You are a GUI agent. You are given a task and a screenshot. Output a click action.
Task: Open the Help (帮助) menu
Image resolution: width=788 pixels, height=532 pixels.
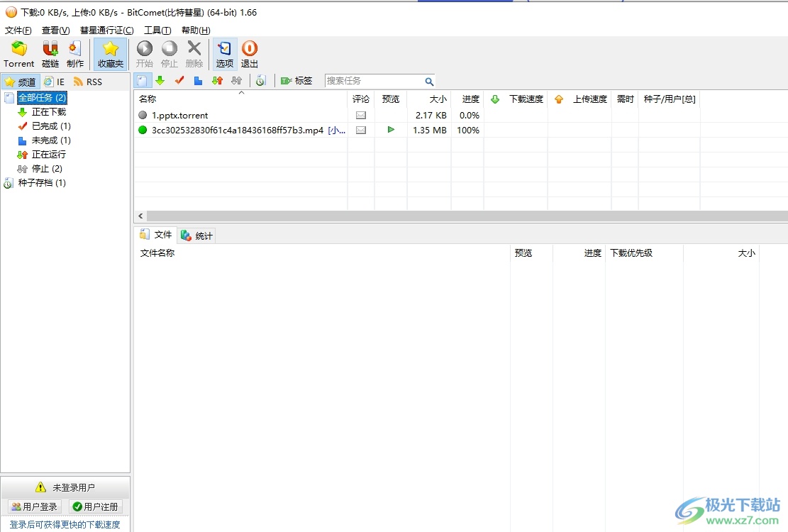point(196,30)
